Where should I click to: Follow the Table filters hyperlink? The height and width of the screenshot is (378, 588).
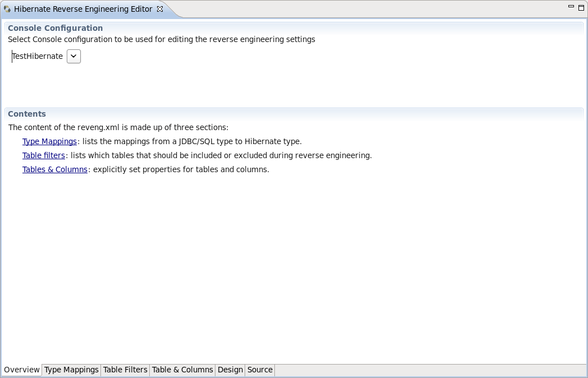point(43,155)
